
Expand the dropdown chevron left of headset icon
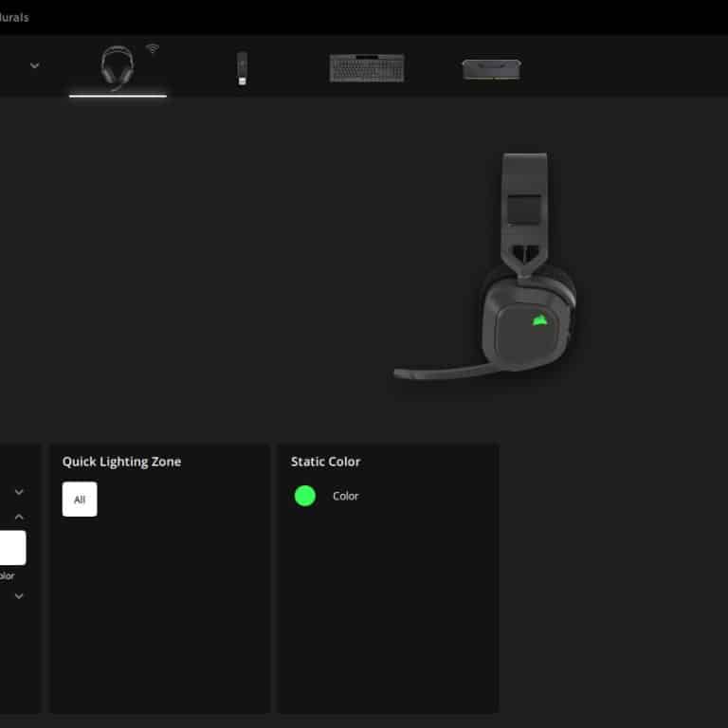(x=35, y=65)
